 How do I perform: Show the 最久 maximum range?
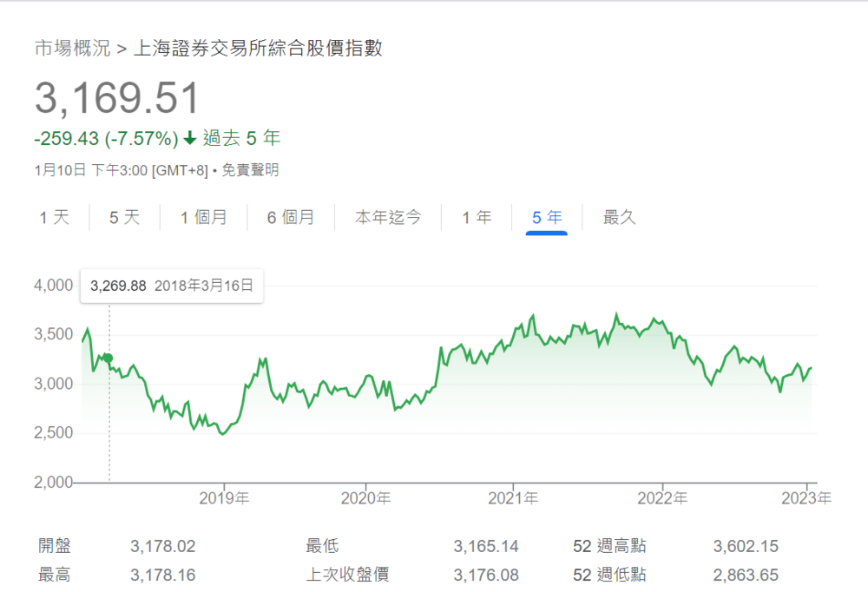coord(620,217)
